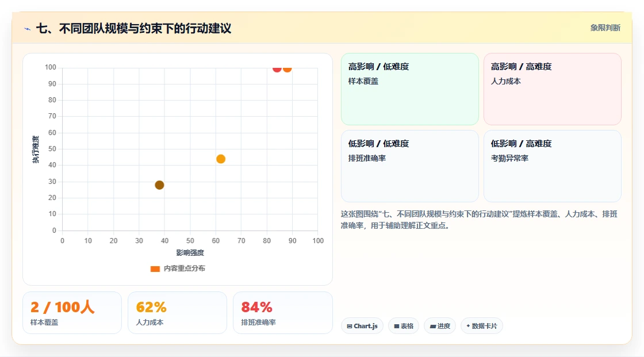Click the Chart.js tag chip
This screenshot has width=644, height=357.
coord(362,326)
